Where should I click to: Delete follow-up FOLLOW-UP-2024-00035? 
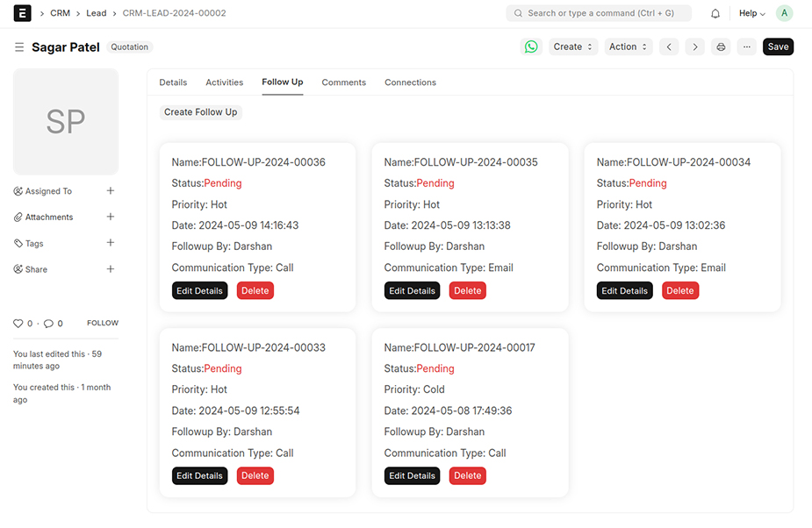467,290
